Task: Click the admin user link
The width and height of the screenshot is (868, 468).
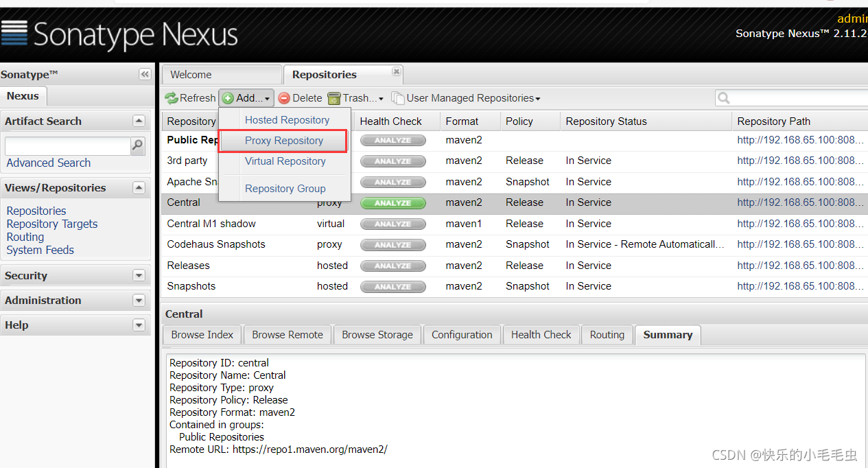Action: (852, 19)
